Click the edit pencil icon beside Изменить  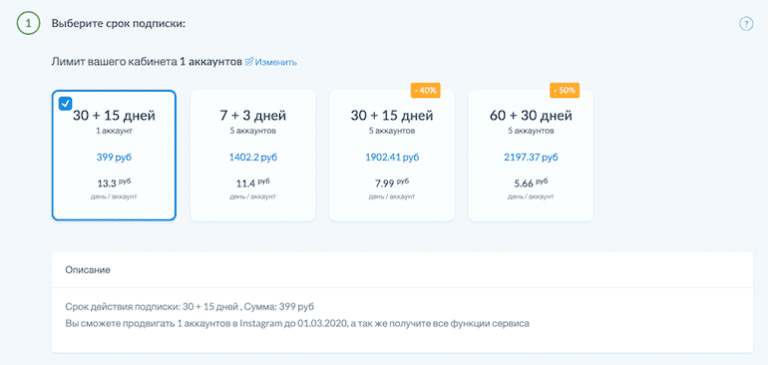249,62
